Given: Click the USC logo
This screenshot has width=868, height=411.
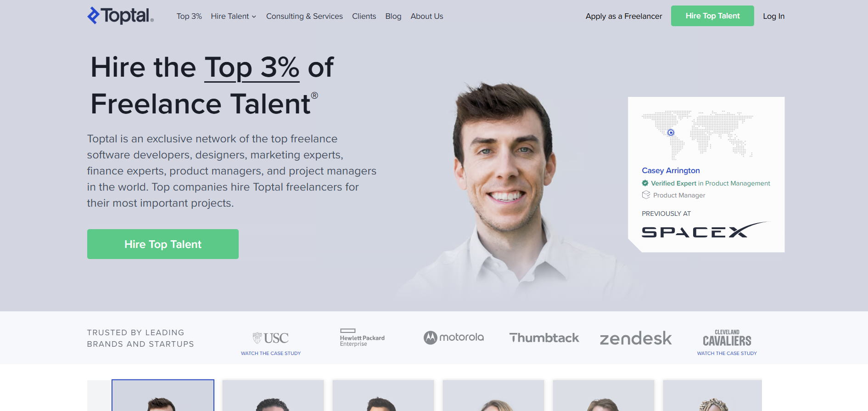Looking at the screenshot, I should 271,338.
